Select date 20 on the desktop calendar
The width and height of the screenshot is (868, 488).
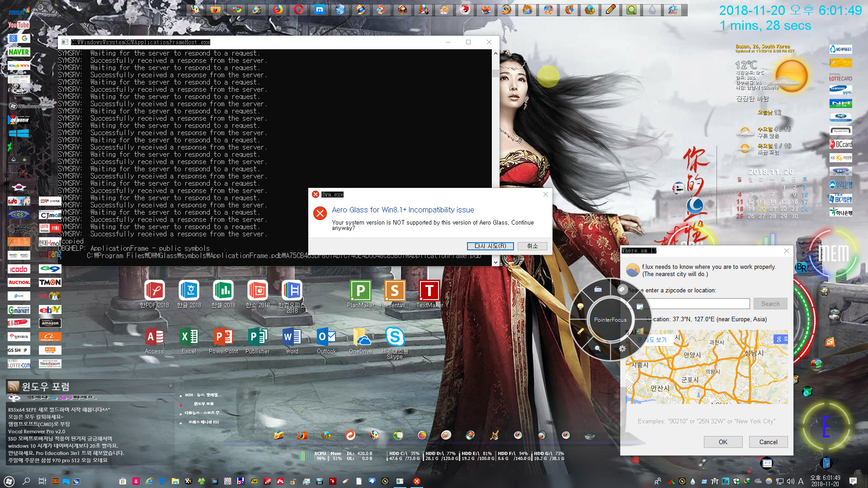[x=762, y=209]
